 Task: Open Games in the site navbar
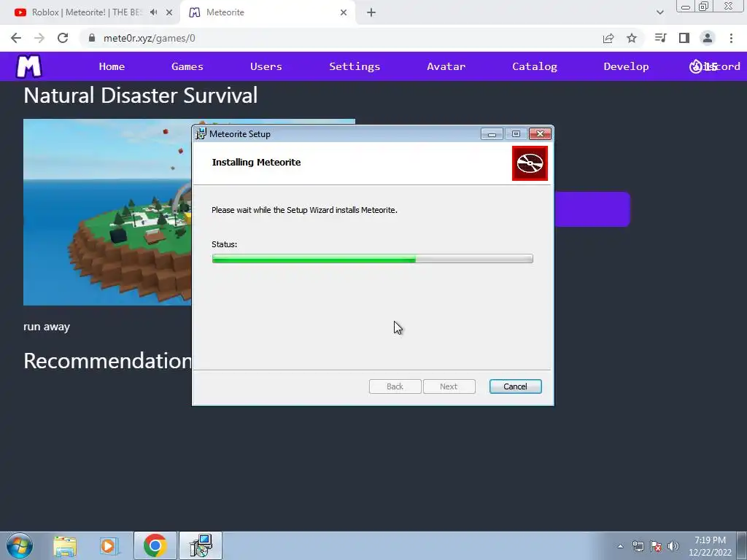click(187, 66)
